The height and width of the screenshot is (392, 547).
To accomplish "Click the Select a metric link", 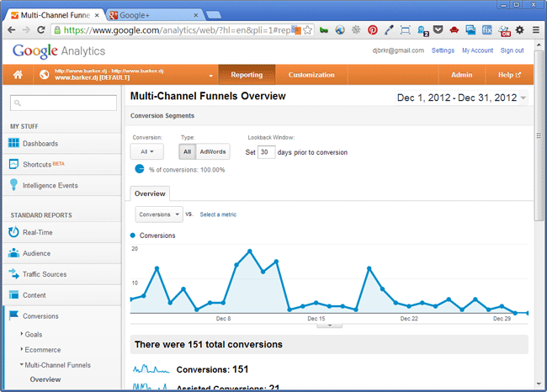I will tap(218, 215).
